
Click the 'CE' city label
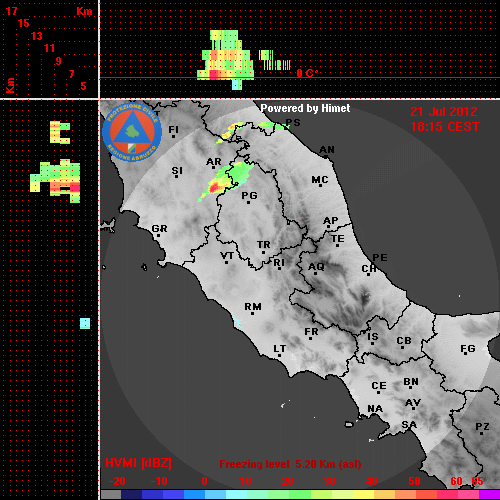pos(379,386)
